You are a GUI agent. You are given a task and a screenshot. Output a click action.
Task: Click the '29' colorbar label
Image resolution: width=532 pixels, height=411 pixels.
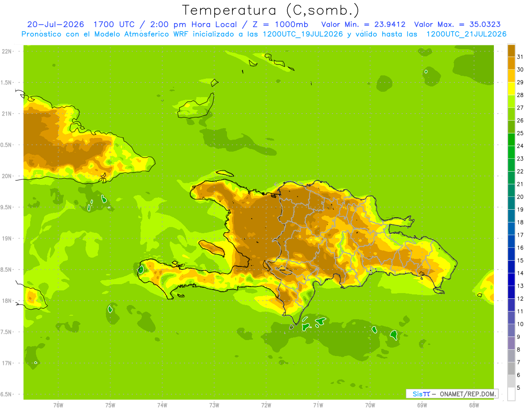[x=520, y=82]
